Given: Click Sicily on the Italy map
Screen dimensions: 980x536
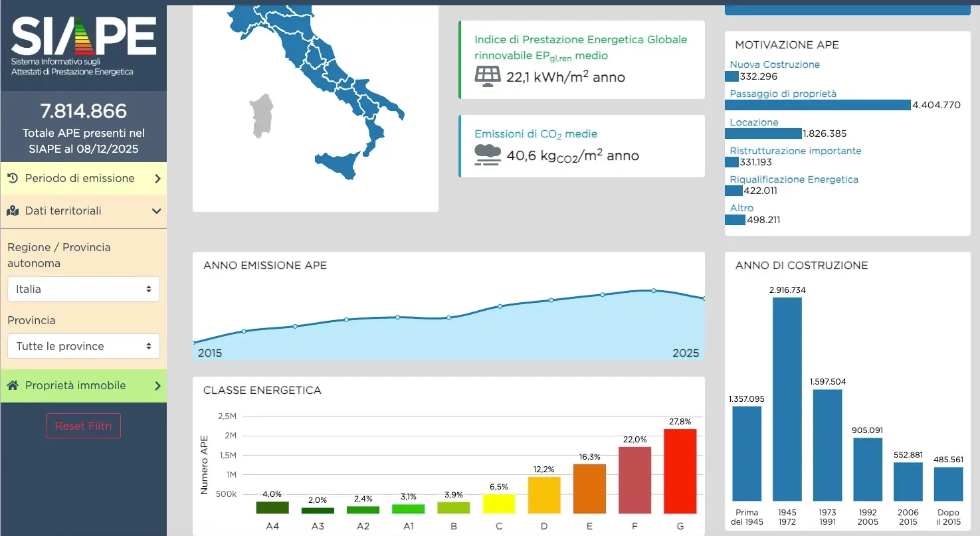Looking at the screenshot, I should pyautogui.click(x=339, y=165).
